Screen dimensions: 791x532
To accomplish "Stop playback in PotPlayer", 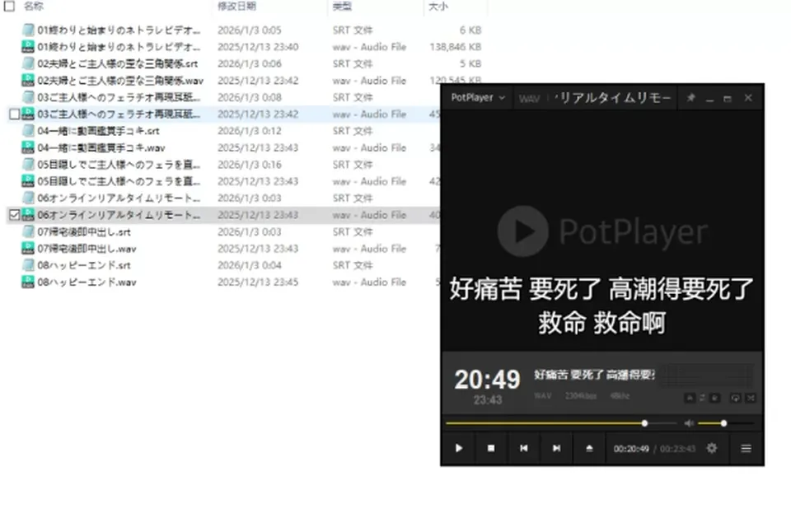I will [x=491, y=448].
